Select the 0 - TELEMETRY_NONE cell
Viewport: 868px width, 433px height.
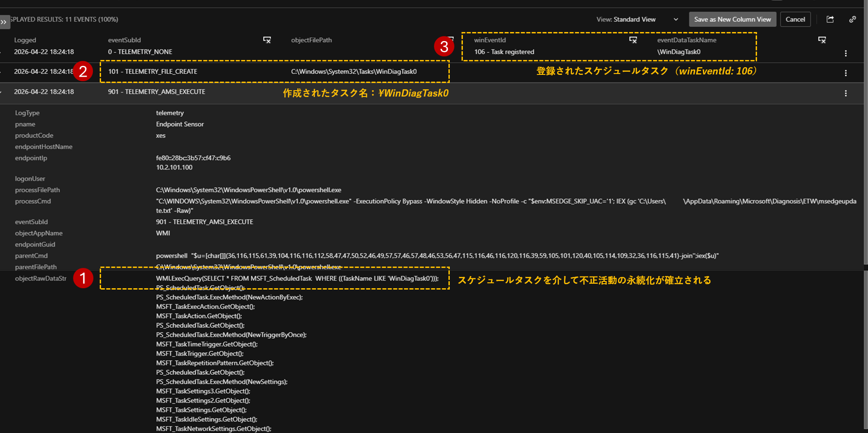pyautogui.click(x=140, y=52)
